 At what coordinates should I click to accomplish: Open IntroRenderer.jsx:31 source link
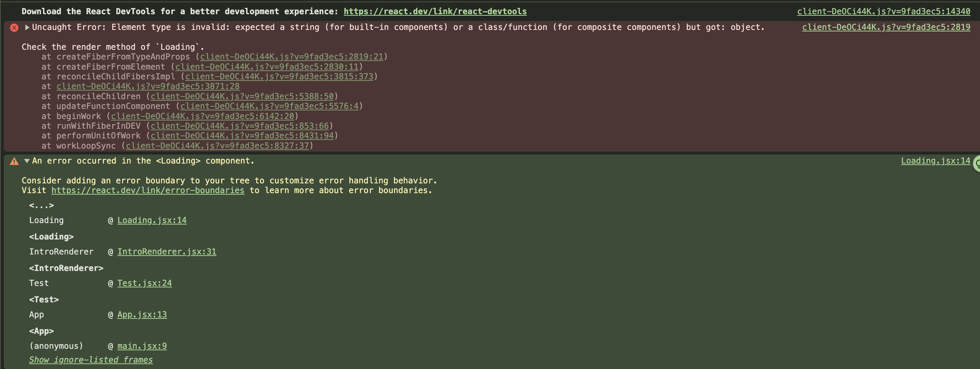166,252
